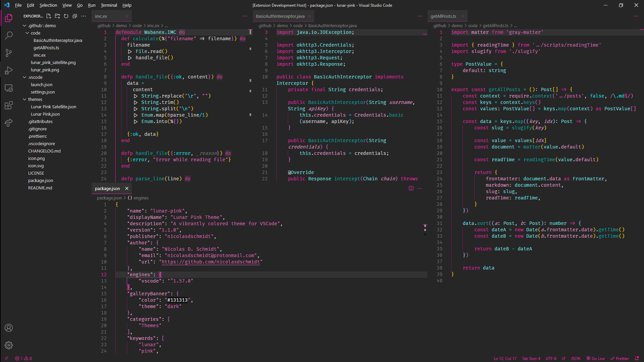Open the Remote Explorer view
Screen dimensions: 644x362
pos(9,88)
